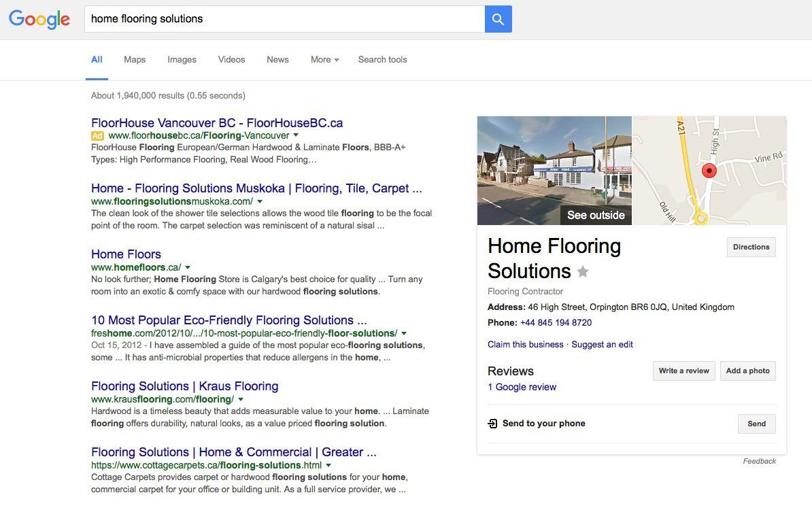Click into the search query field
This screenshot has height=512, width=812.
tap(284, 19)
